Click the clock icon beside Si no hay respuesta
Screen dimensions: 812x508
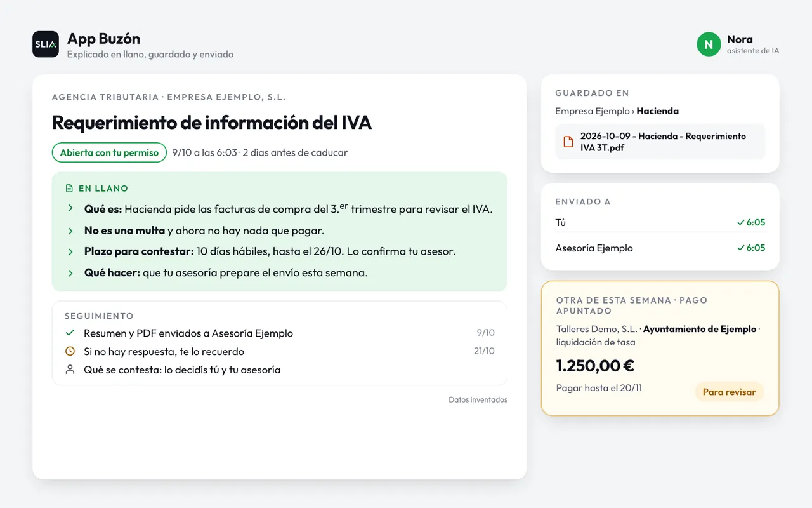point(70,351)
